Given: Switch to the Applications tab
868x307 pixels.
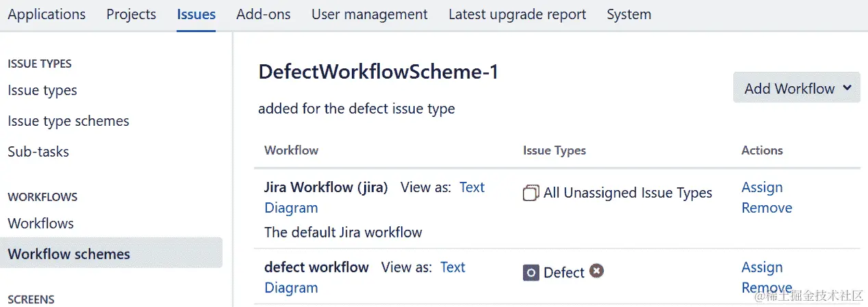Looking at the screenshot, I should pyautogui.click(x=47, y=14).
